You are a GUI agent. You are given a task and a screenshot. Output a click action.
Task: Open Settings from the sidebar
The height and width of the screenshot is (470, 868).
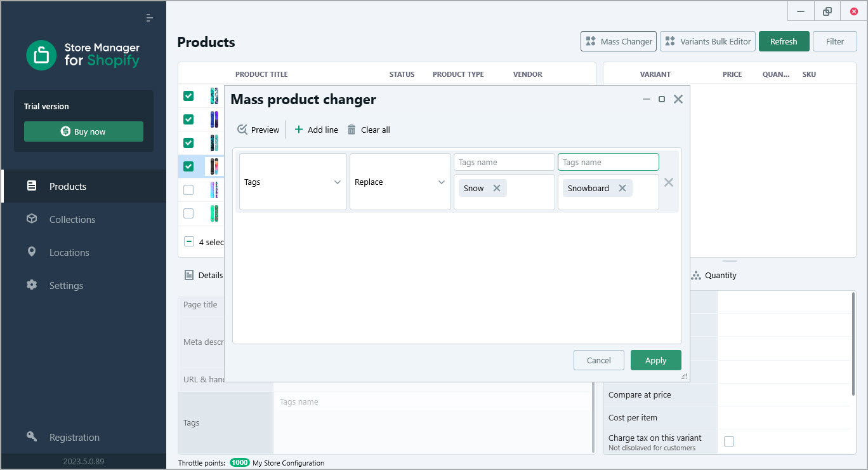pyautogui.click(x=84, y=285)
